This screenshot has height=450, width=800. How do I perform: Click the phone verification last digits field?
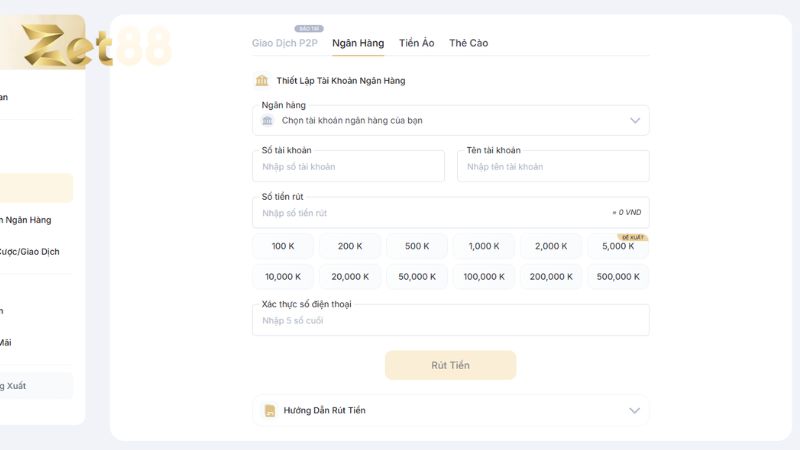click(451, 320)
